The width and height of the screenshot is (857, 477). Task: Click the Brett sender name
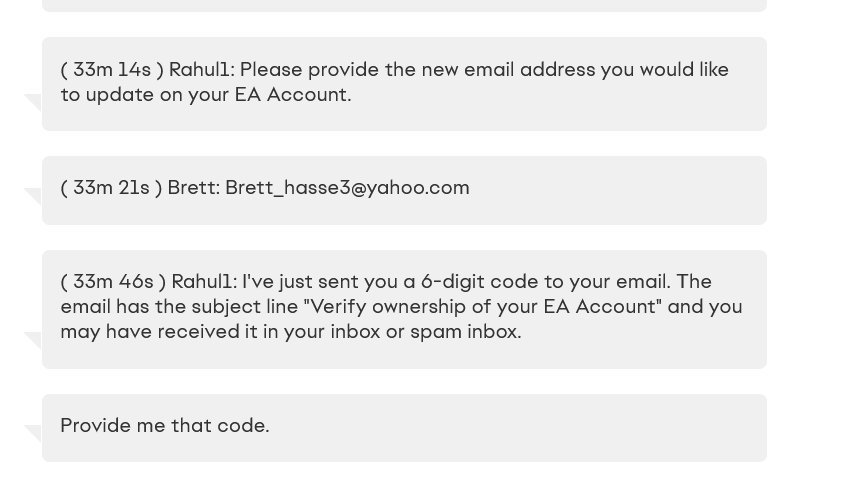[x=192, y=188]
